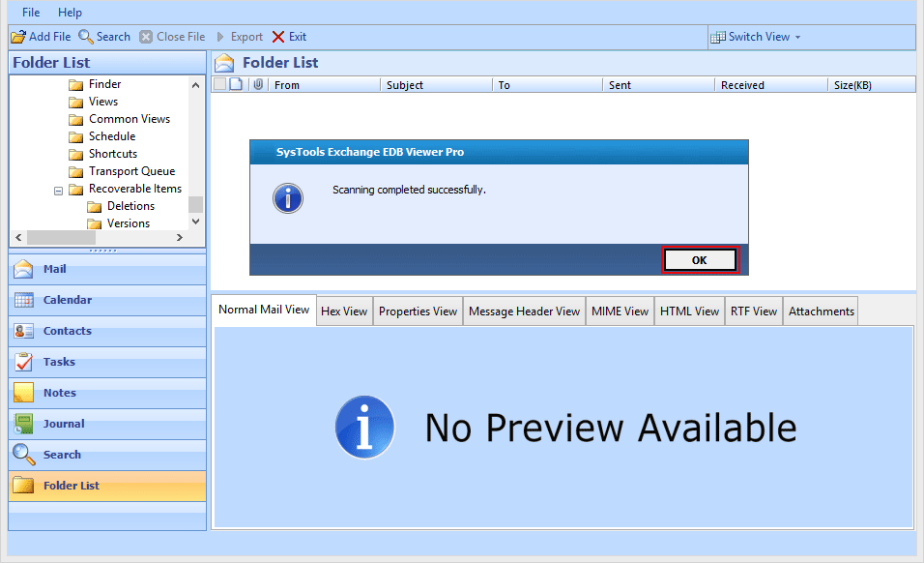Click the Schedule folder icon
This screenshot has width=924, height=563.
click(x=75, y=137)
